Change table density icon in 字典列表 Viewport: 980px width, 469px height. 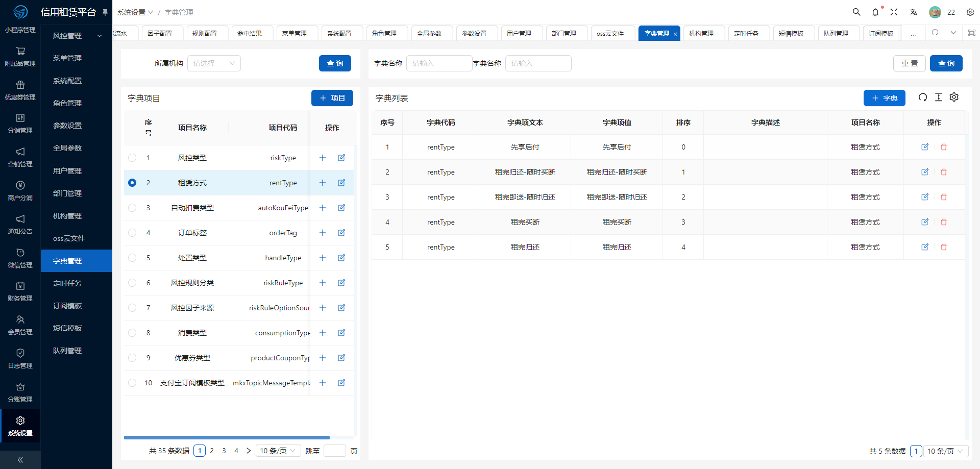coord(939,97)
